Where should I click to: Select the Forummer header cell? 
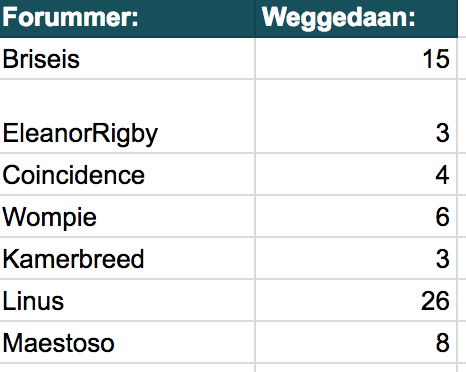click(x=127, y=18)
